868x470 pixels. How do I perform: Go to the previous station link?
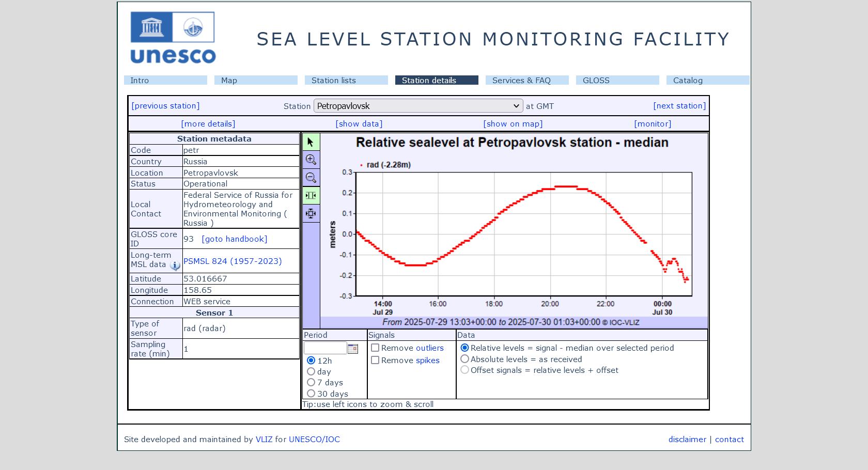click(165, 106)
